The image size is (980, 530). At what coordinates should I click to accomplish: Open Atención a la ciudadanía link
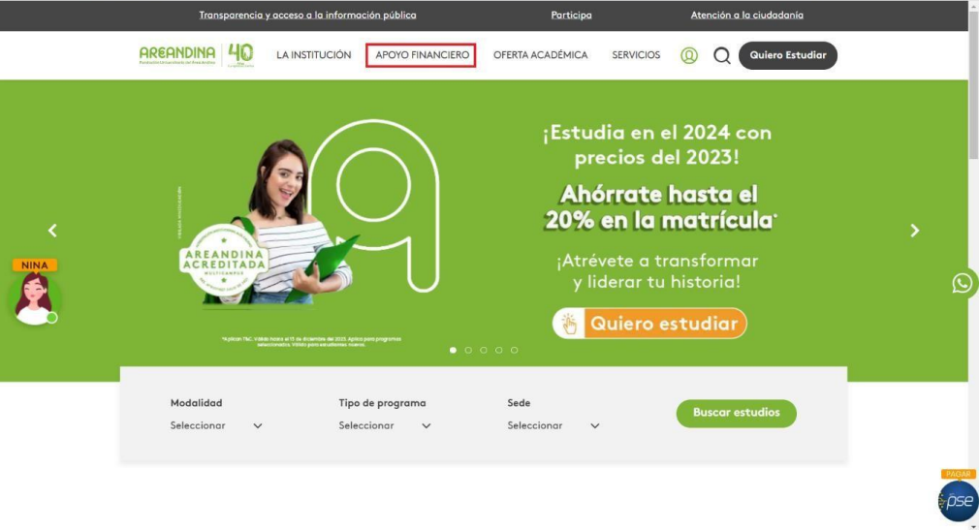(746, 16)
